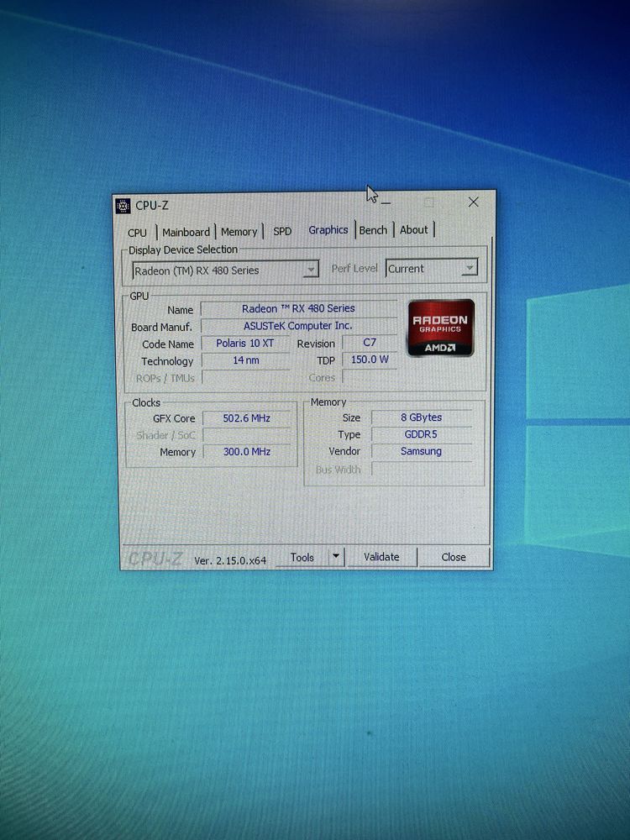Click the Polaris 10 XT code name value
Viewport: 630px width, 840px height.
click(x=244, y=344)
